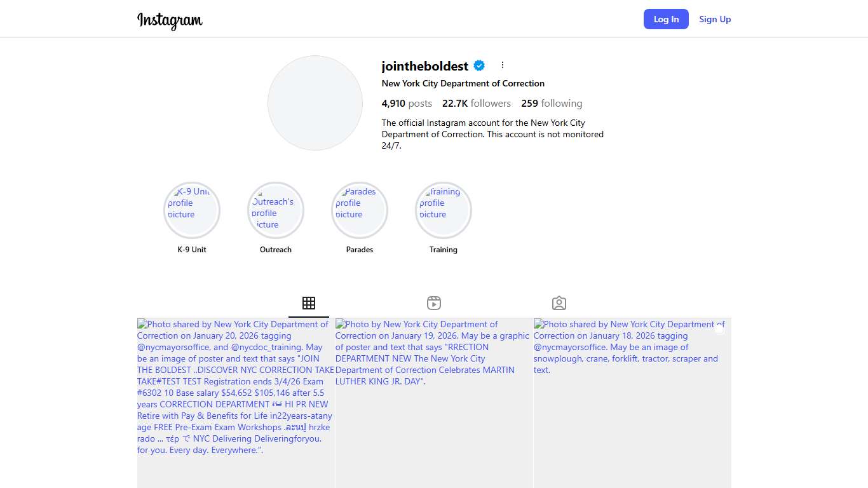This screenshot has width=868, height=488.
Task: Click the carousel icon on third post
Action: pyautogui.click(x=719, y=329)
